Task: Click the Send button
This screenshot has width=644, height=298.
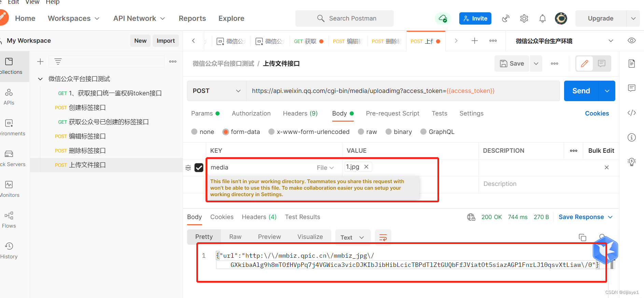Action: click(x=581, y=91)
